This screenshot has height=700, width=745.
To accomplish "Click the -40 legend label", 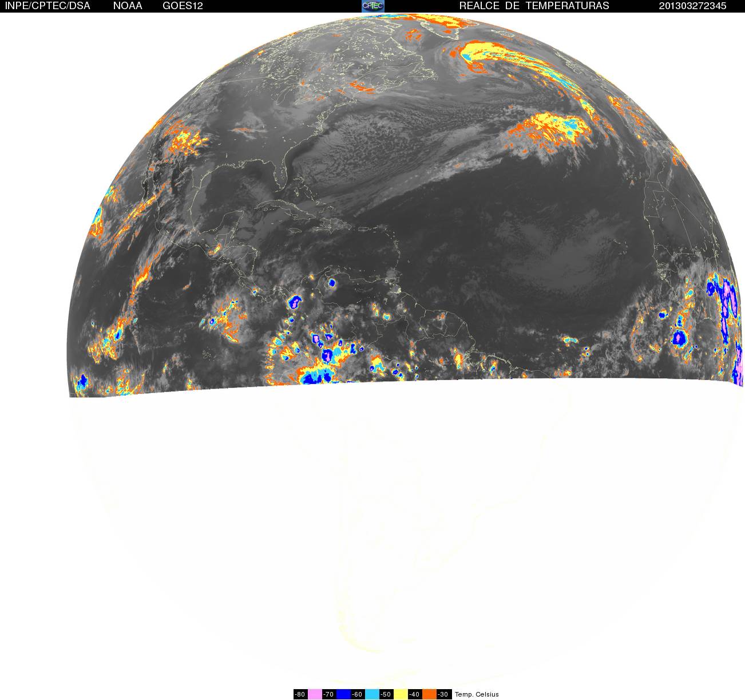I will tap(415, 694).
